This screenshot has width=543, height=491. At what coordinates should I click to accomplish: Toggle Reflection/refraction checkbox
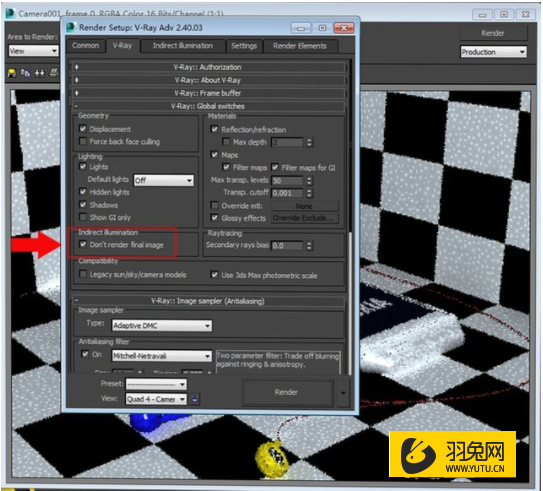pos(214,129)
